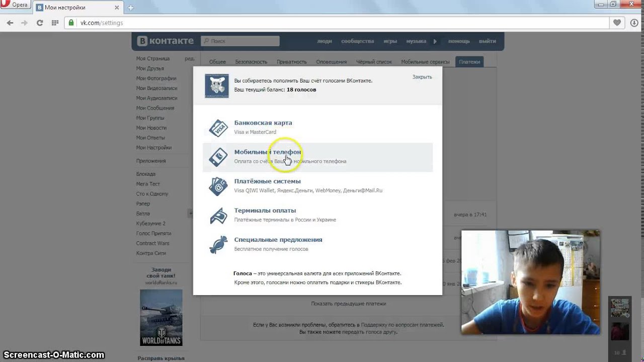Click Показать предыдущие платежи
Screen dimensions: 644x362
pos(348,304)
